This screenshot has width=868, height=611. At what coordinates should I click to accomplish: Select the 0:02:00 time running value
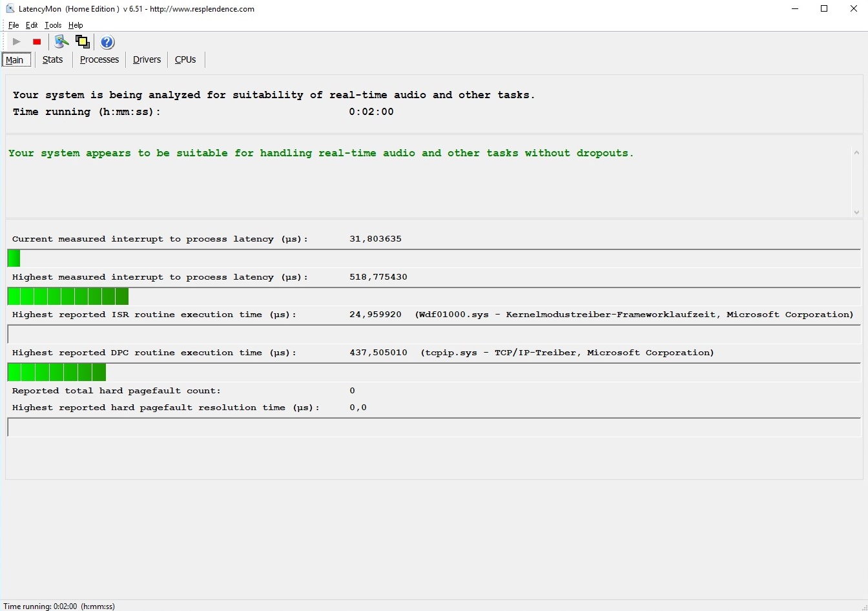tap(371, 112)
